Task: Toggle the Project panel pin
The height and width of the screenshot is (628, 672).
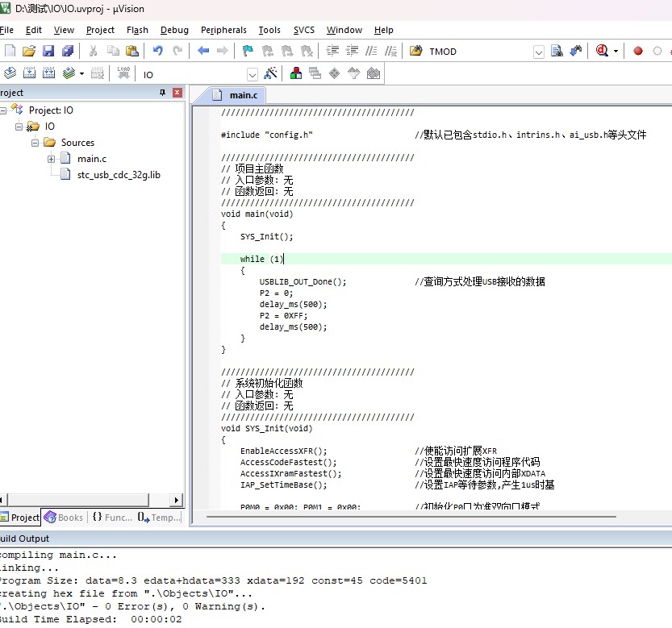Action: click(x=162, y=93)
